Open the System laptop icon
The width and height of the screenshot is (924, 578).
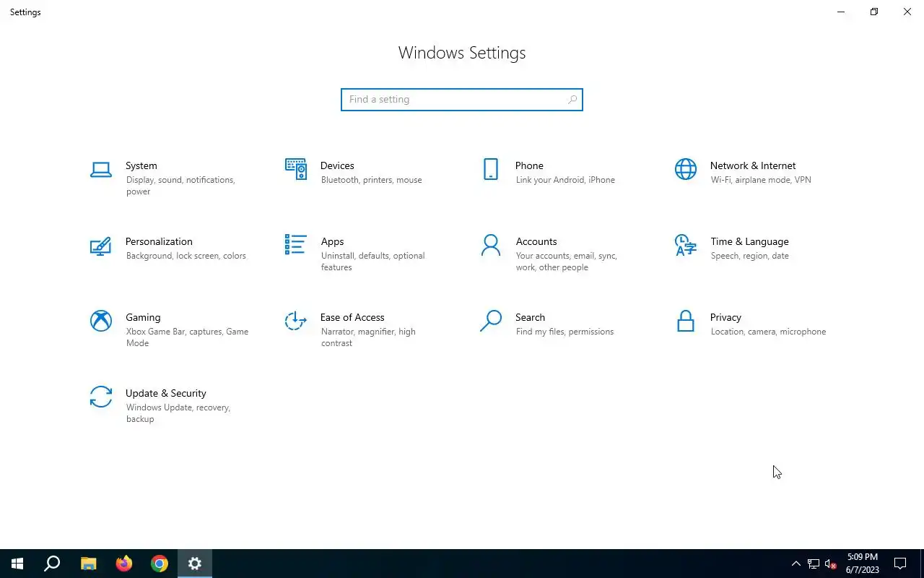click(101, 170)
